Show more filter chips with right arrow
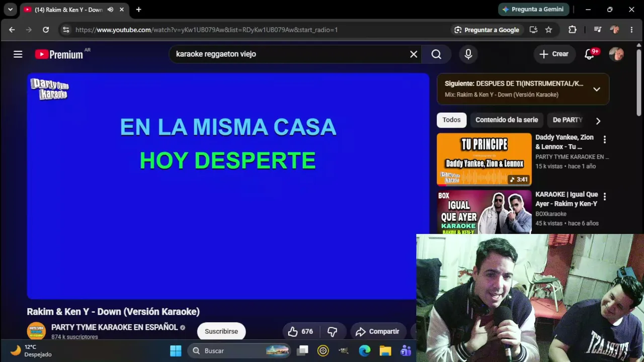The image size is (644, 362). (598, 121)
